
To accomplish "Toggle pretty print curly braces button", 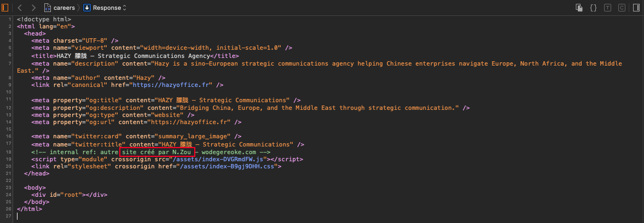I will pyautogui.click(x=593, y=8).
